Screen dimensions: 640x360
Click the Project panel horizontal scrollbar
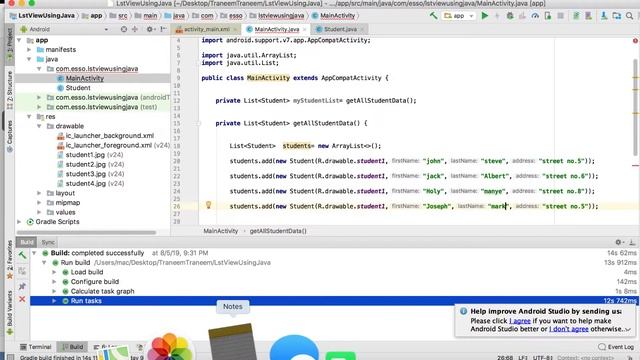pyautogui.click(x=86, y=233)
